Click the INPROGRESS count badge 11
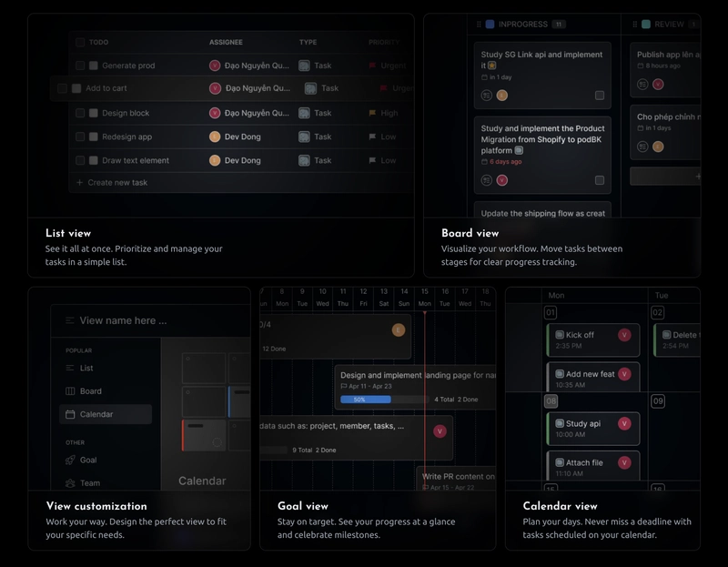728x567 pixels. click(559, 25)
